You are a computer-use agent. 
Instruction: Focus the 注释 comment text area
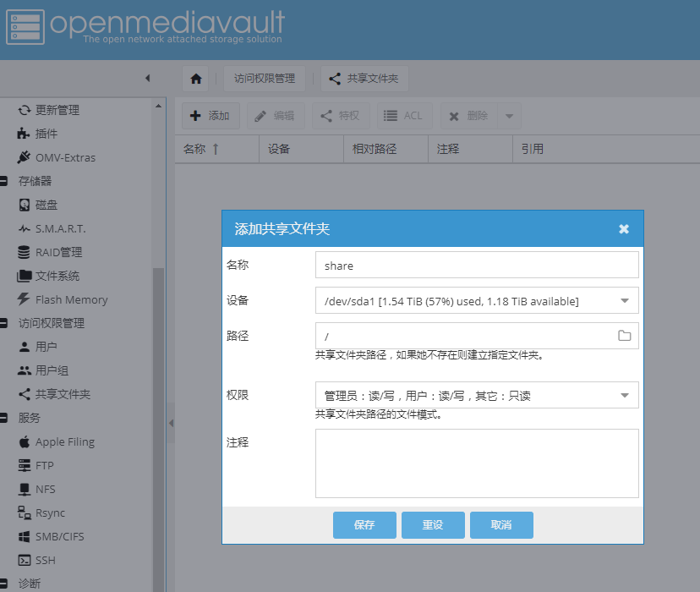[477, 463]
